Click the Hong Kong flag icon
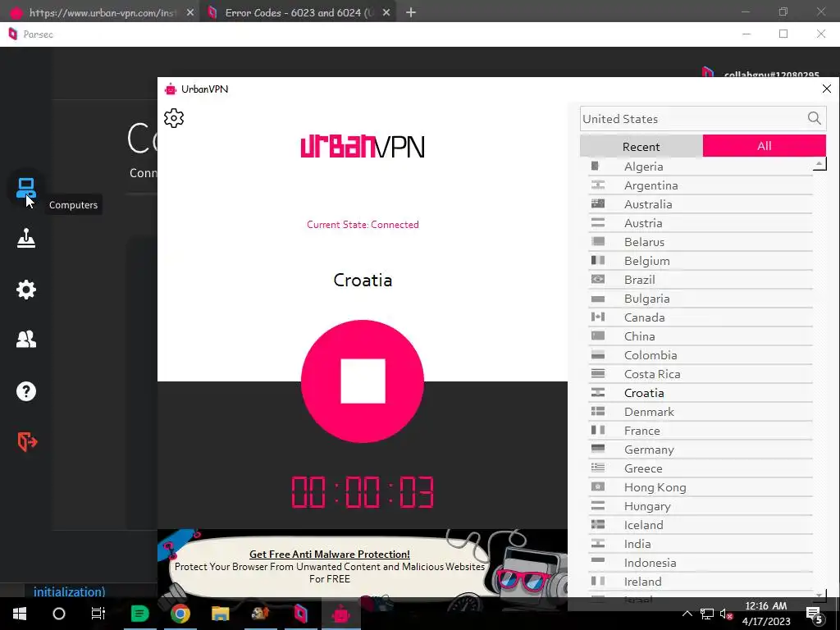The image size is (840, 630). (598, 486)
